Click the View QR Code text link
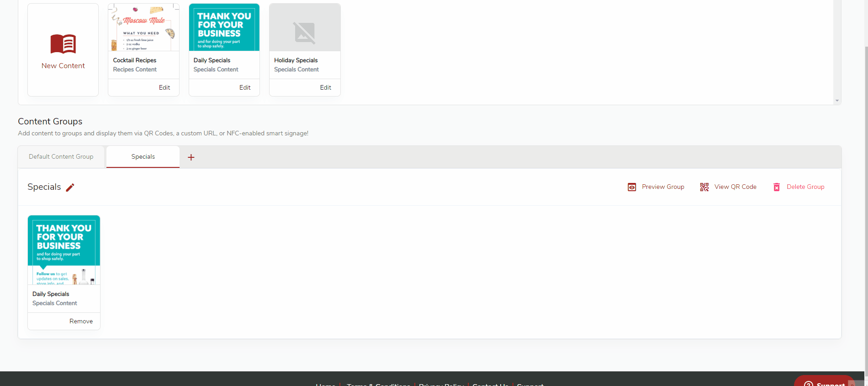The height and width of the screenshot is (386, 868). click(736, 187)
